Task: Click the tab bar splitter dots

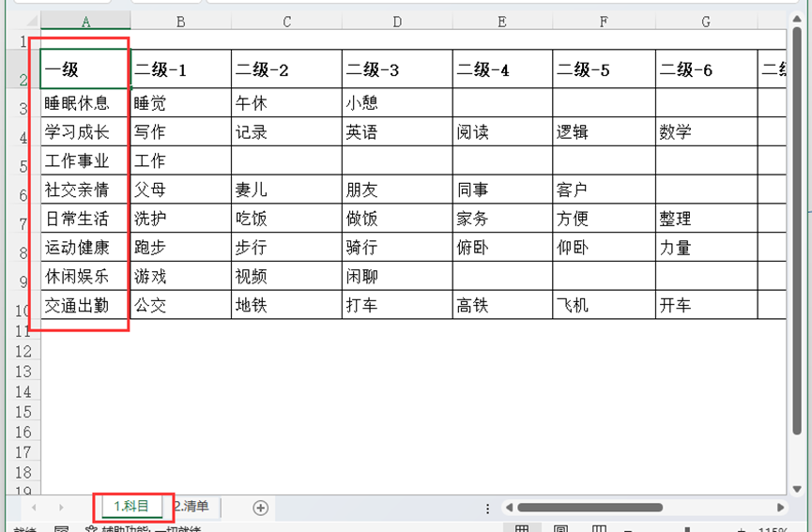Action: tap(487, 509)
